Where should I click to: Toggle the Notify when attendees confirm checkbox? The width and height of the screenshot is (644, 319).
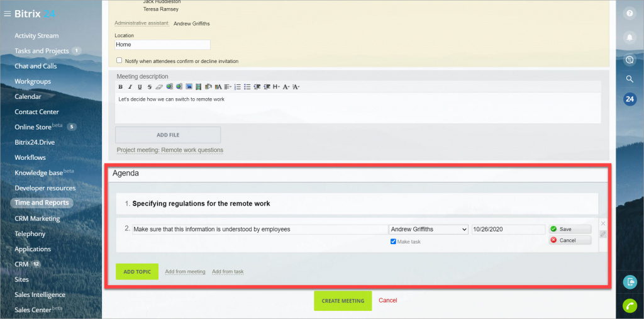(x=119, y=60)
